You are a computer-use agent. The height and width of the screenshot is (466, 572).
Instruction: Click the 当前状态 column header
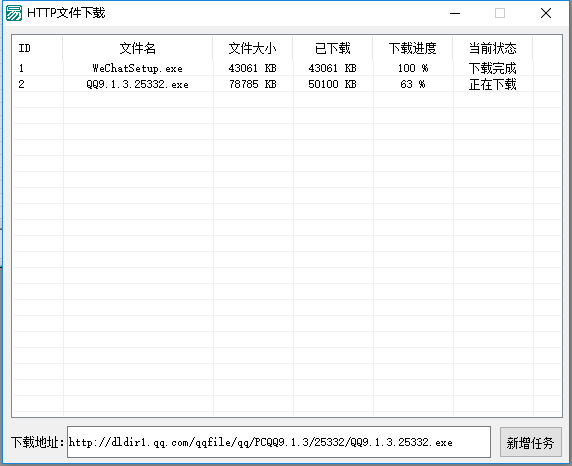(493, 48)
